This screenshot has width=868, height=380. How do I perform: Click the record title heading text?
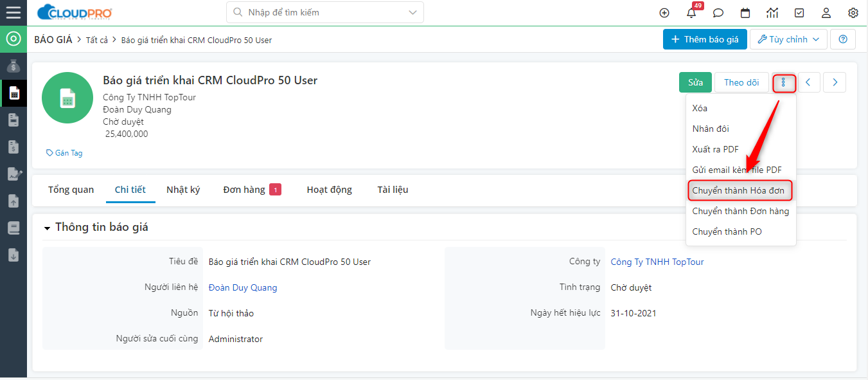(x=210, y=80)
